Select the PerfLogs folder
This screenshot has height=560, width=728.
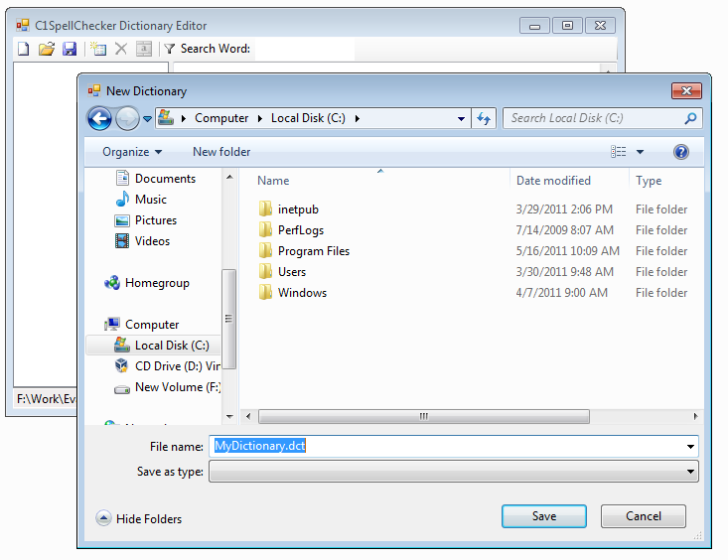tap(292, 230)
